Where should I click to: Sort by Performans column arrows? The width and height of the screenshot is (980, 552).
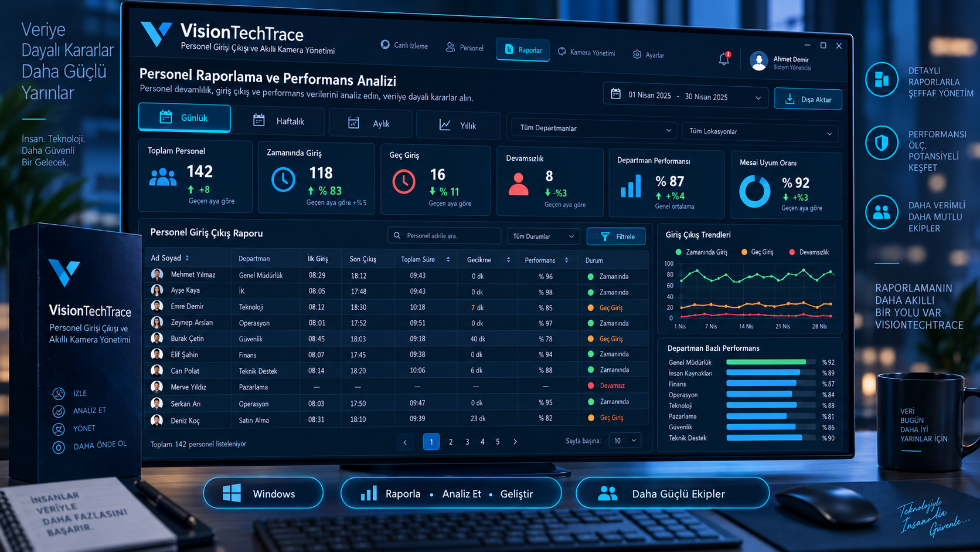[566, 260]
